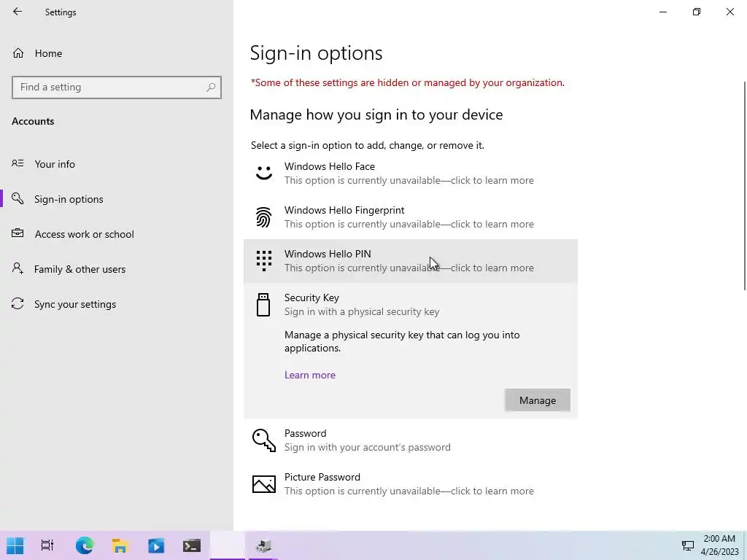Click the Security Key USB icon

coord(263,305)
